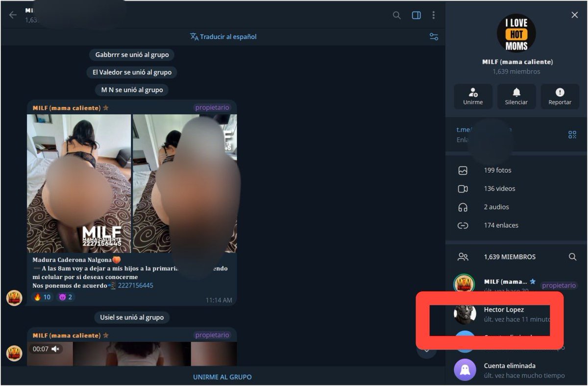Click the members people icon
This screenshot has height=386, width=588.
[463, 257]
